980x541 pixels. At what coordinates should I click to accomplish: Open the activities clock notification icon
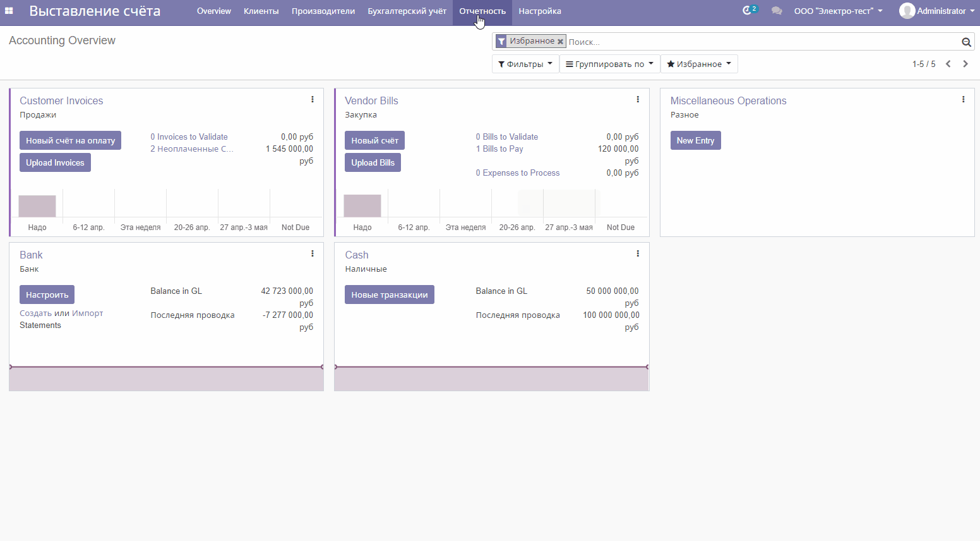pyautogui.click(x=749, y=11)
